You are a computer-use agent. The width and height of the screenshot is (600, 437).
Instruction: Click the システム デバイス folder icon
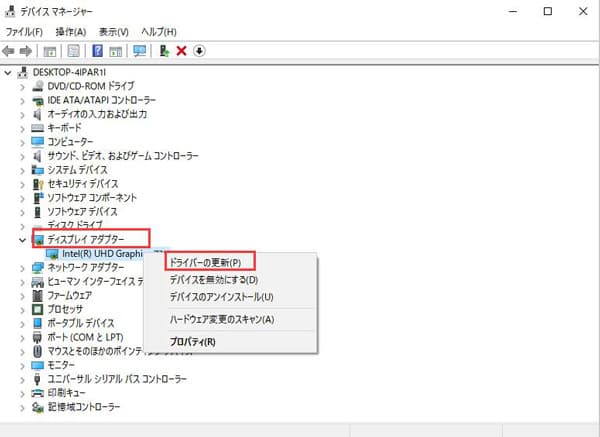(38, 170)
